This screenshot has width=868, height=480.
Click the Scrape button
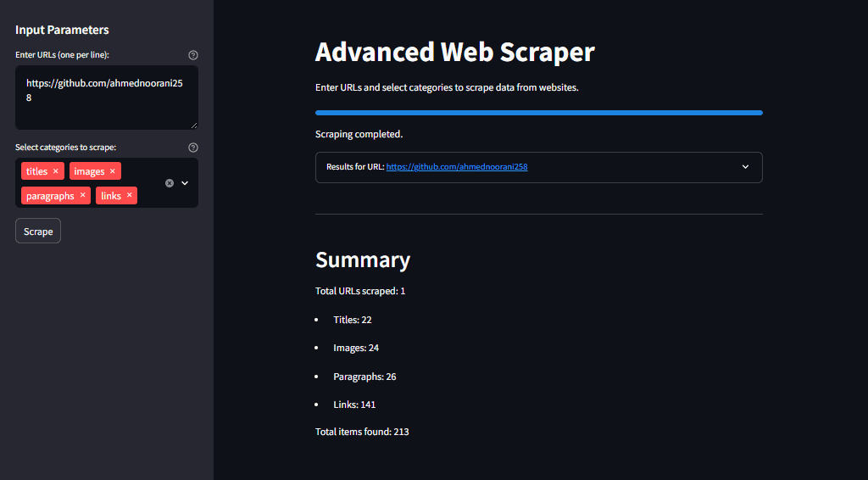coord(38,232)
